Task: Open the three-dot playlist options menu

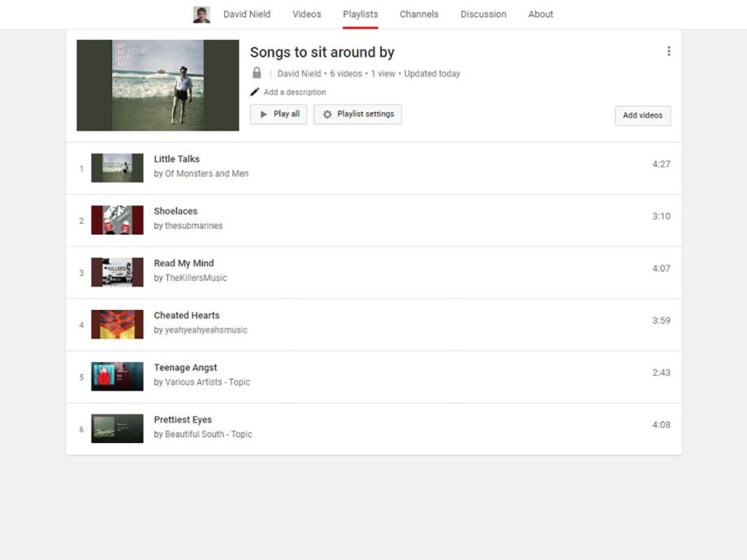Action: [669, 50]
